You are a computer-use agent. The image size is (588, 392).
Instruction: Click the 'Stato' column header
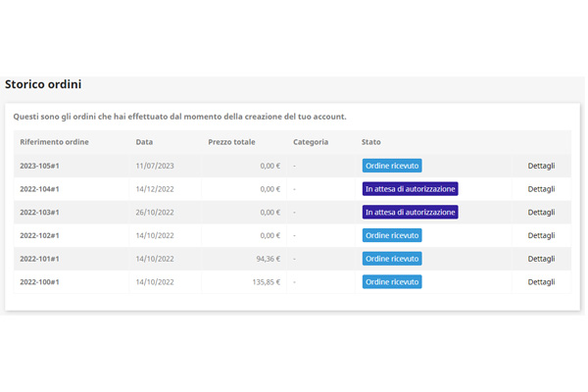[371, 142]
